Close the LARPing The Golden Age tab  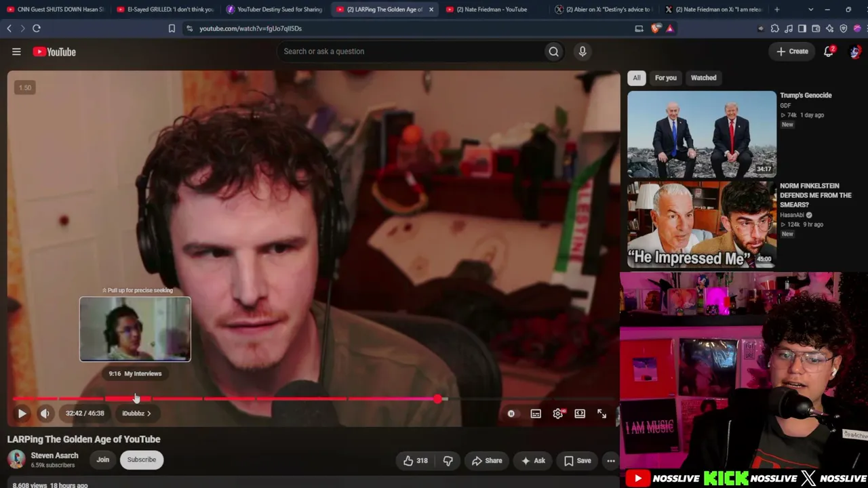coord(431,9)
